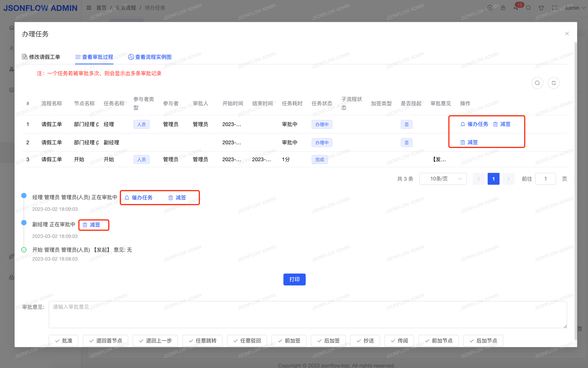Click the notification bell with badge 13
Image resolution: width=588 pixels, height=368 pixels.
click(516, 7)
